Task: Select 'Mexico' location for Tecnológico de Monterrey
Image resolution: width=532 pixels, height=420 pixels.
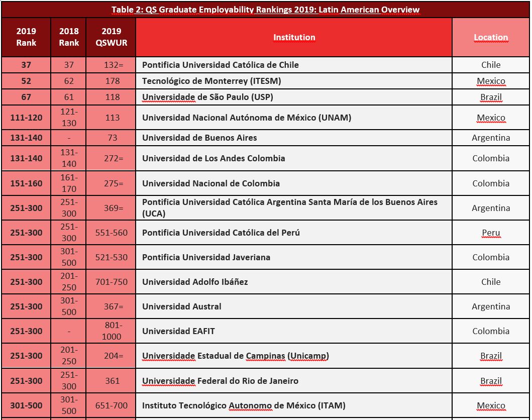Action: tap(491, 81)
